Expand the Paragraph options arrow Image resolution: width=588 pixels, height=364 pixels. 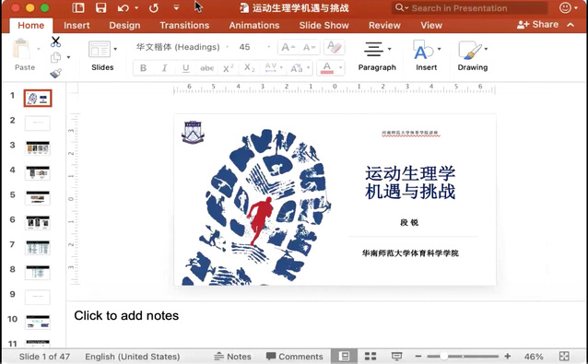(x=390, y=49)
